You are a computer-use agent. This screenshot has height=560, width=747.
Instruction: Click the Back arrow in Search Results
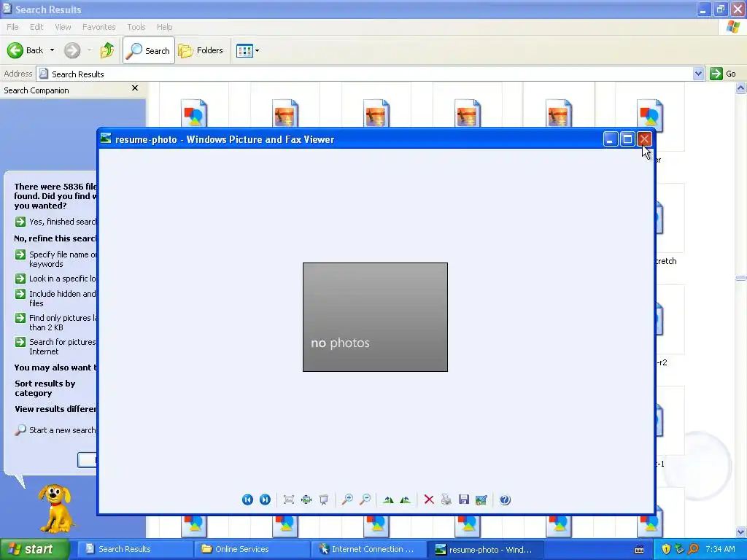point(25,50)
